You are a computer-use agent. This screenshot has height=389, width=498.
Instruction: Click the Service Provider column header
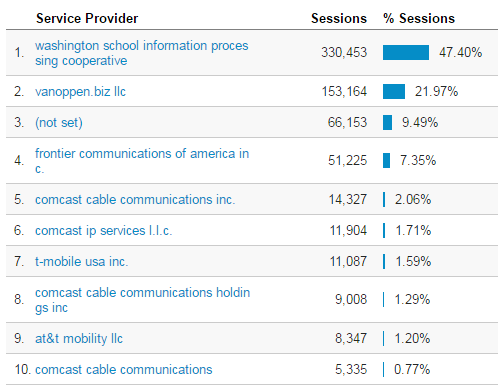[x=87, y=18]
